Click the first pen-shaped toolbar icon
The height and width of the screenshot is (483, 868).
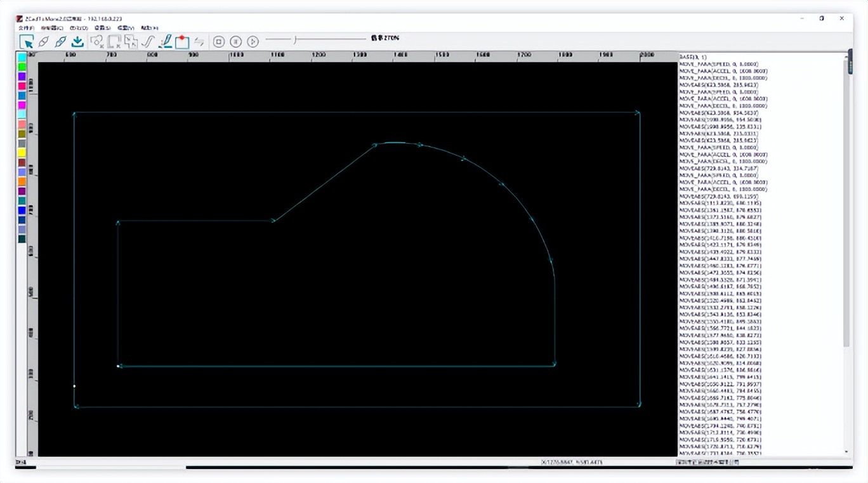(43, 42)
